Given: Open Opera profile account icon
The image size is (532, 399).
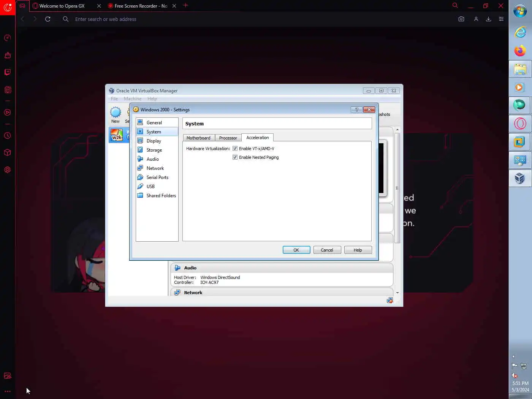Looking at the screenshot, I should coord(476,19).
